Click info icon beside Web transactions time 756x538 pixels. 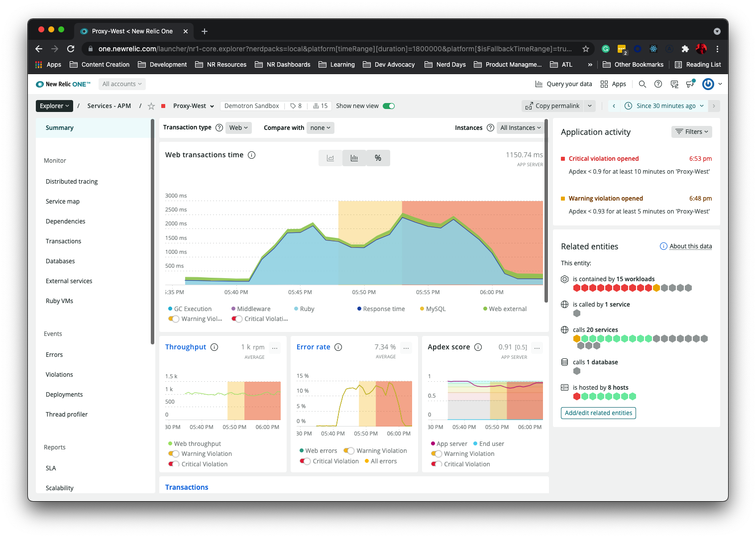pyautogui.click(x=252, y=155)
